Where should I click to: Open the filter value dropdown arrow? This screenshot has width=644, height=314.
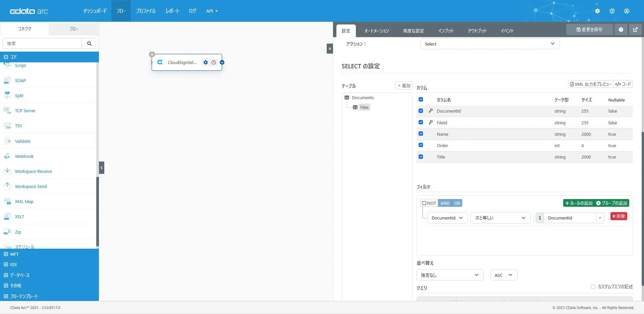point(600,218)
